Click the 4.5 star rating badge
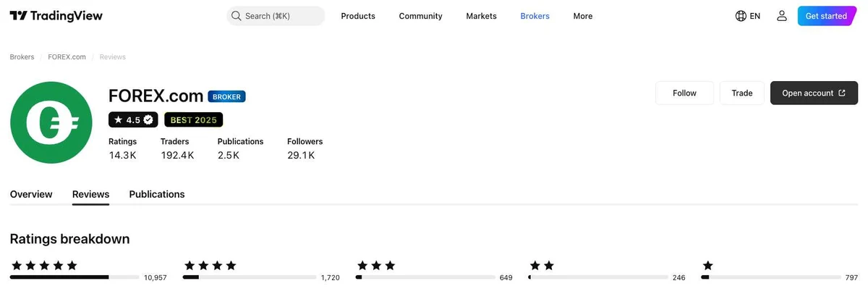Screen dimensions: 868x294 133,119
